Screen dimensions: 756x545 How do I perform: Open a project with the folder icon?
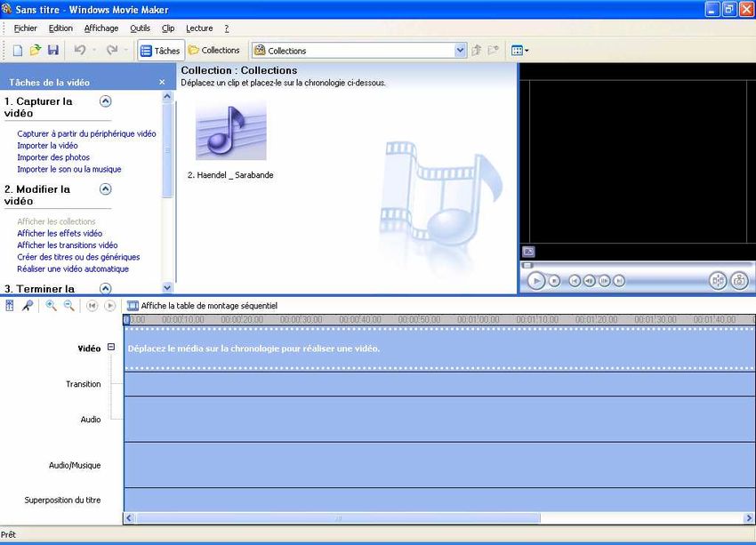(35, 51)
